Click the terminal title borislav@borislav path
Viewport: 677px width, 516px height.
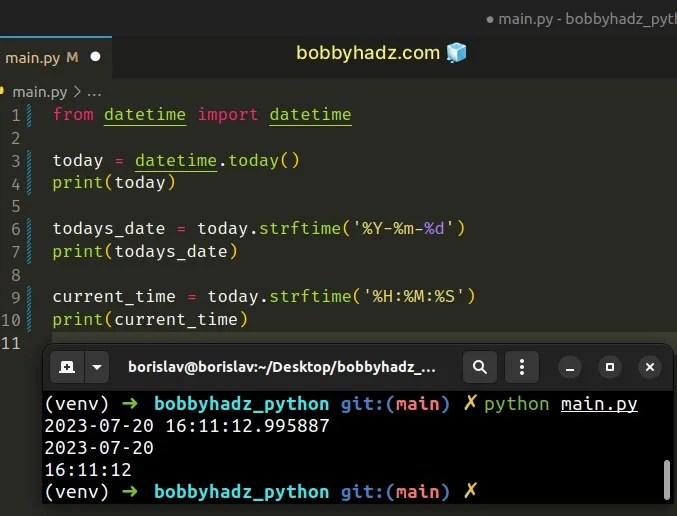point(282,367)
